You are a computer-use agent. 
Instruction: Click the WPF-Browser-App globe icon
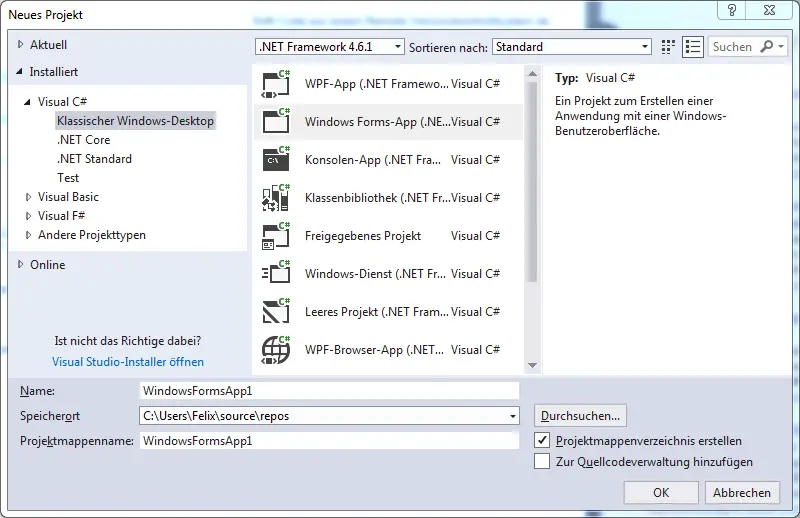point(276,350)
